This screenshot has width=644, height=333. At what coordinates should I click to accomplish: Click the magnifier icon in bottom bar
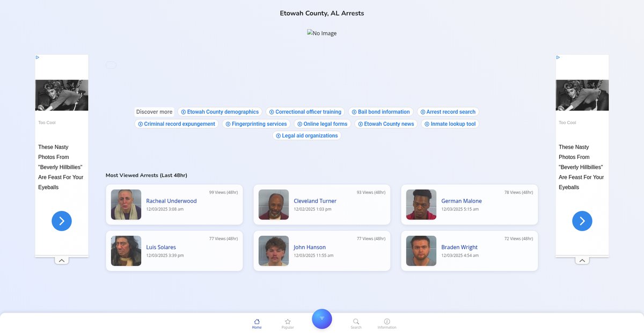pyautogui.click(x=356, y=321)
